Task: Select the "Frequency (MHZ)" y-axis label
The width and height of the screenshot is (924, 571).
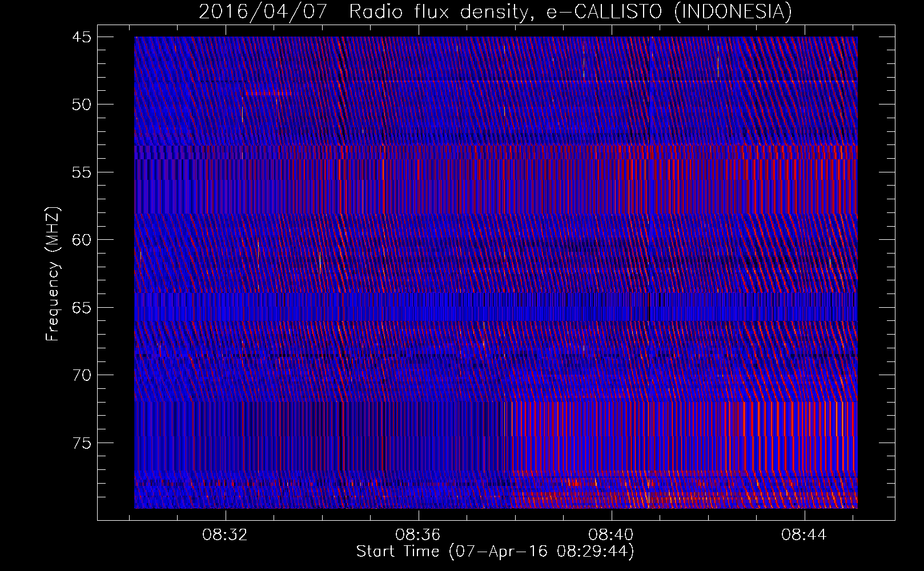Action: tap(53, 274)
